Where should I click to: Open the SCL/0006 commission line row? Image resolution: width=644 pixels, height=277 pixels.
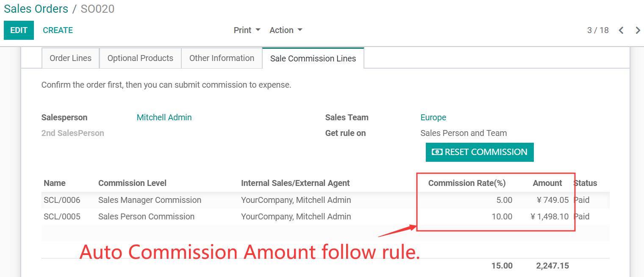point(325,200)
